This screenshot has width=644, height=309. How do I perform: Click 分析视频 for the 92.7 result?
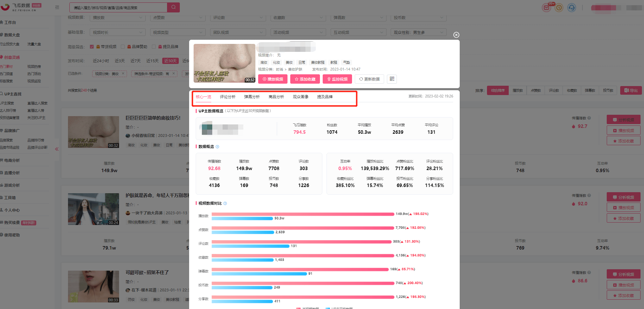[x=624, y=120]
